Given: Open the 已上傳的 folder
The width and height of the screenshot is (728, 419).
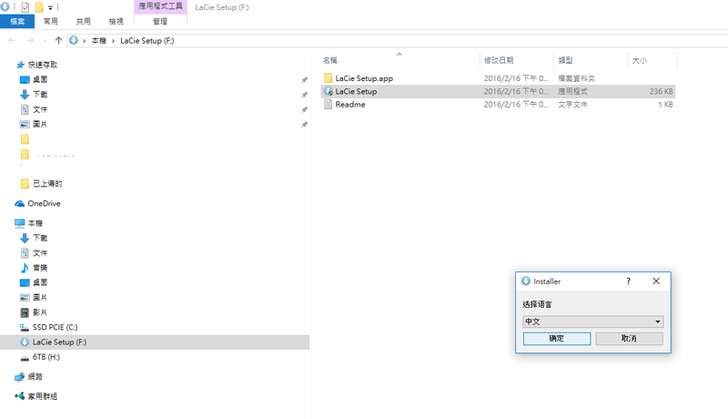Looking at the screenshot, I should pyautogui.click(x=47, y=183).
